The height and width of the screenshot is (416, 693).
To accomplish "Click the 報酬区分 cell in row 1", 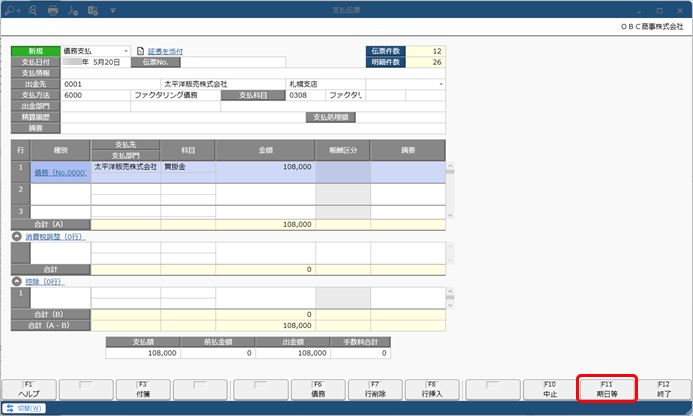I will (x=343, y=172).
